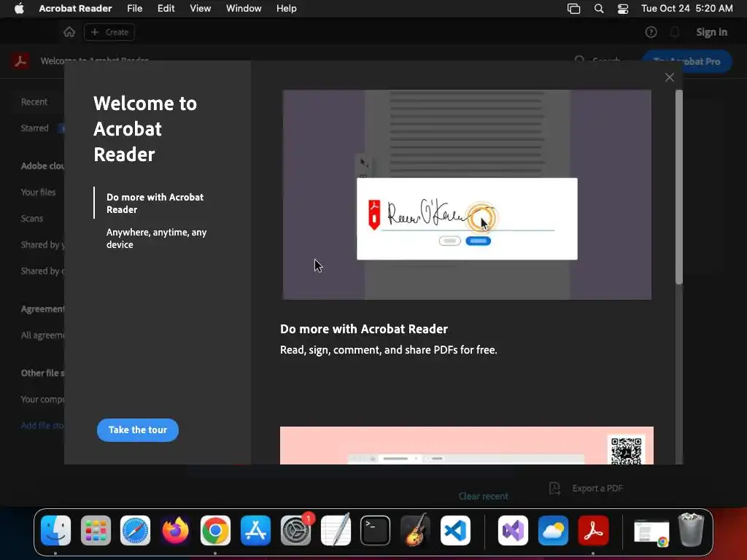Open App Store from the Dock
Viewport: 747px width, 560px height.
255,531
